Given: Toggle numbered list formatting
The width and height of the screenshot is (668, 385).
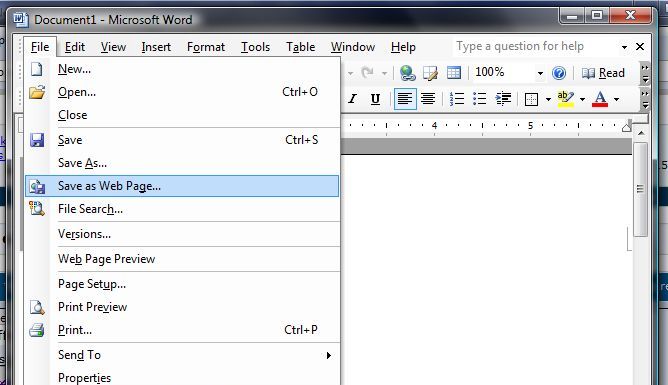Looking at the screenshot, I should click(457, 99).
